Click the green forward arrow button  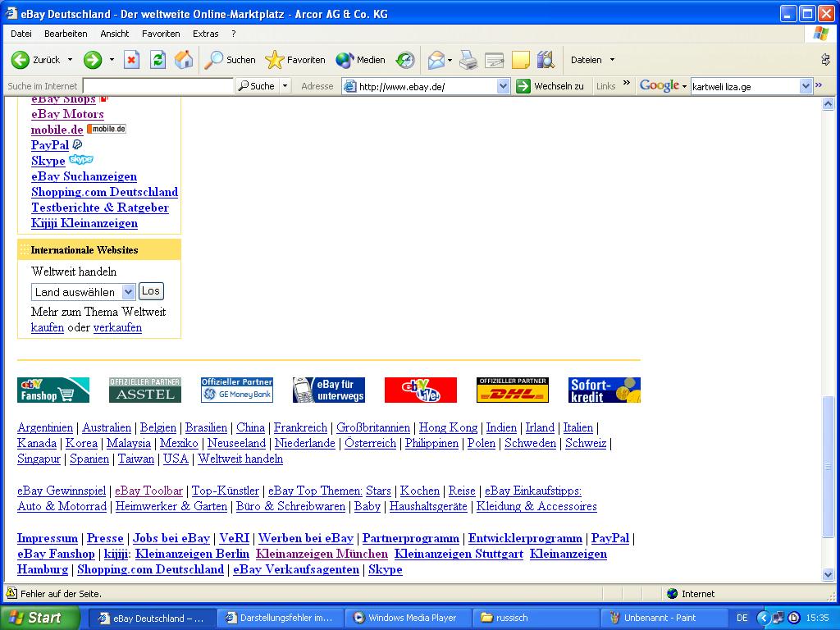coord(93,60)
